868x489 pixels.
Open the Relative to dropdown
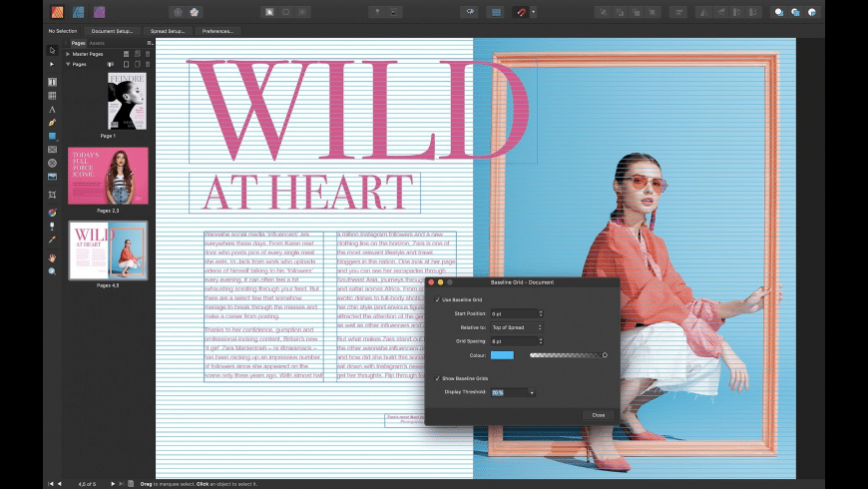pos(516,327)
